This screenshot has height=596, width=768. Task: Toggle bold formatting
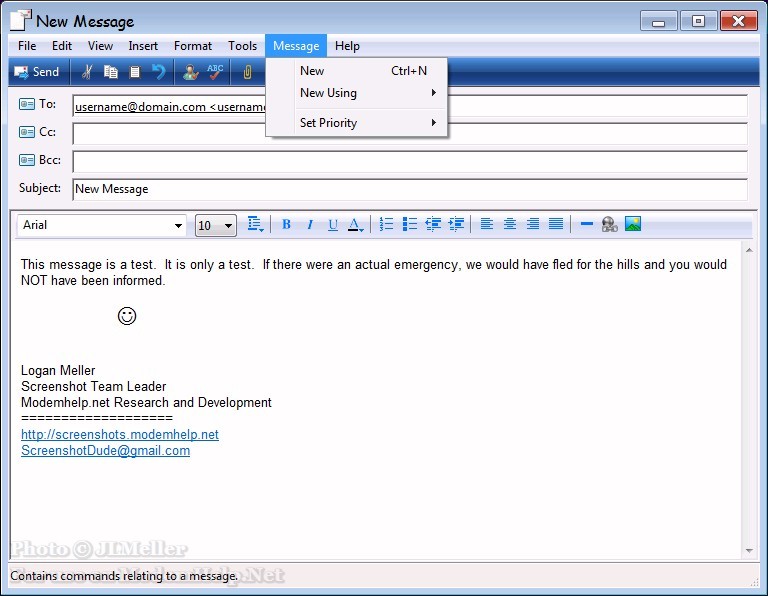287,224
